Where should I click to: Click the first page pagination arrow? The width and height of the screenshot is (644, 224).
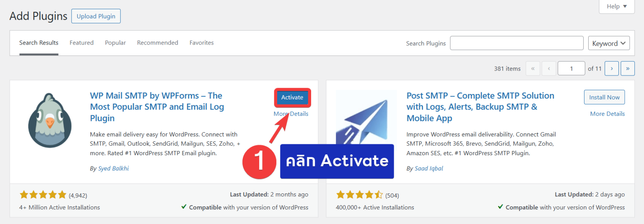click(533, 68)
